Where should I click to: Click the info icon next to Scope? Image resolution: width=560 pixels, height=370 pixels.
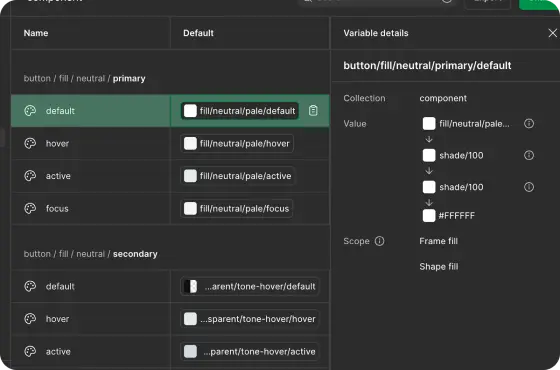(x=380, y=241)
